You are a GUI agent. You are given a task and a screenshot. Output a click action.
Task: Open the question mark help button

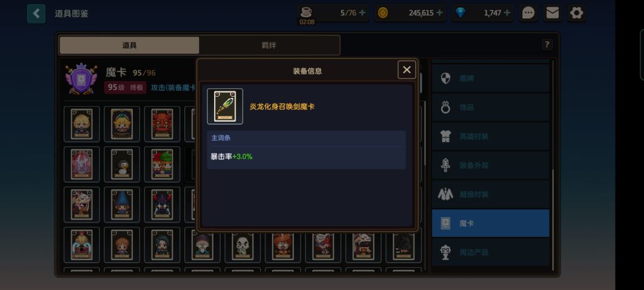547,44
